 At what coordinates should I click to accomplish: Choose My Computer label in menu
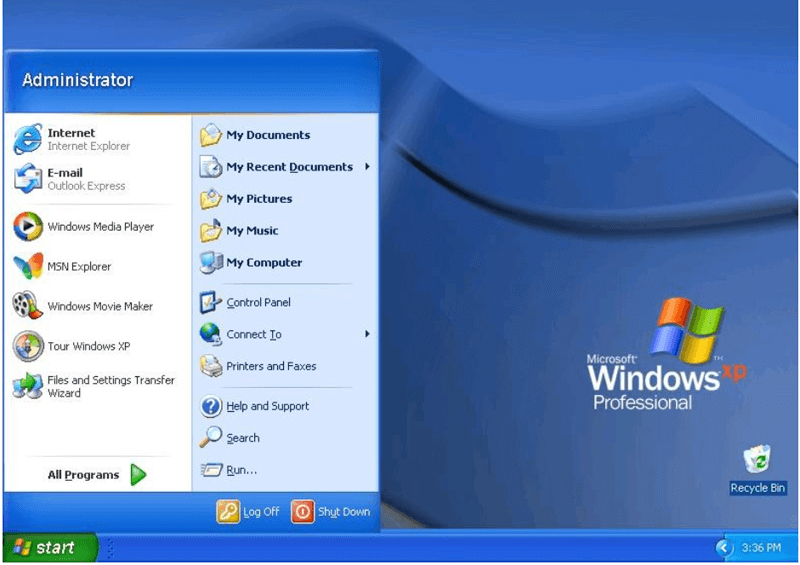pos(264,263)
